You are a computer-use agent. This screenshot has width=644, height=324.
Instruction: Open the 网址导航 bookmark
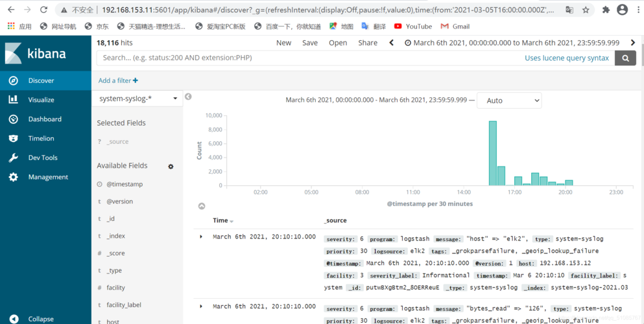(x=58, y=27)
